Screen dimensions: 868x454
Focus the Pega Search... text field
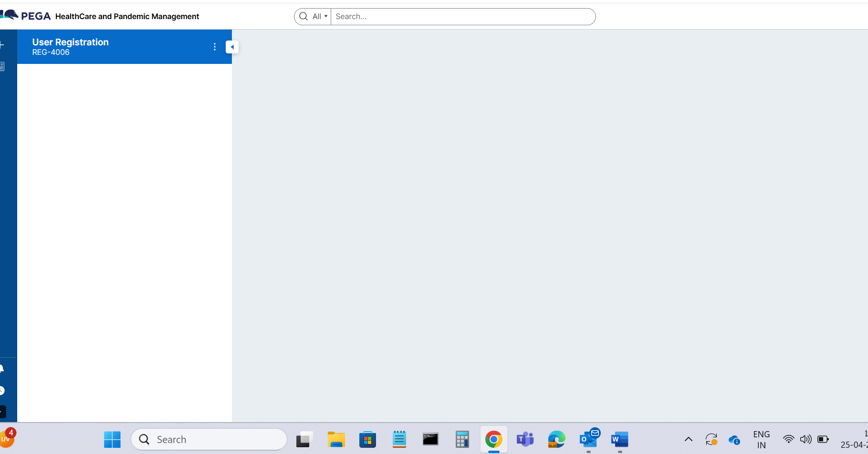click(x=462, y=16)
